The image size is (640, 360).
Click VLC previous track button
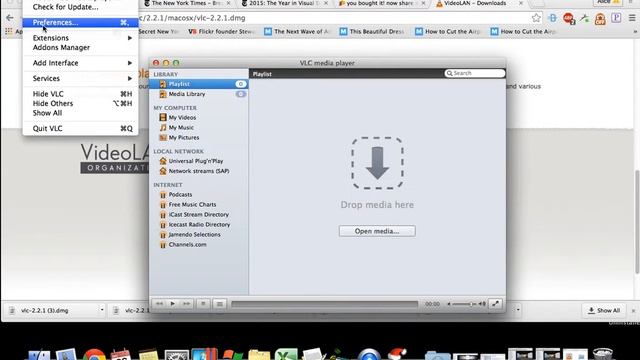point(159,304)
